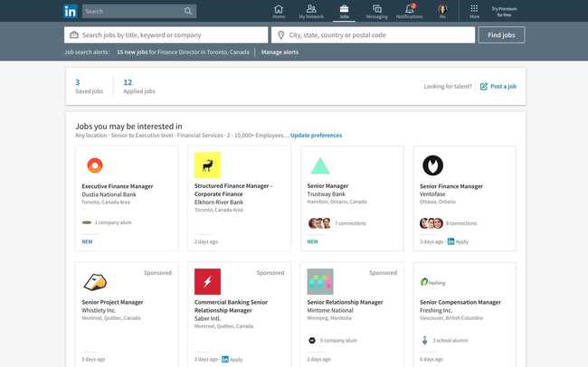Viewport: 588px width, 367px height.
Task: Click Manage alerts link
Action: (280, 52)
